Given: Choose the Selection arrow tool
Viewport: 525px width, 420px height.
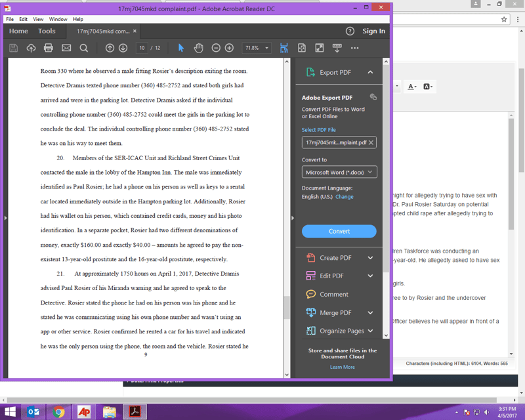Looking at the screenshot, I should tap(181, 48).
